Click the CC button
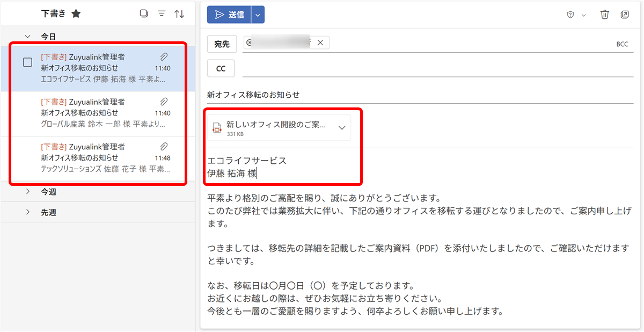This screenshot has width=644, height=332. pyautogui.click(x=221, y=69)
